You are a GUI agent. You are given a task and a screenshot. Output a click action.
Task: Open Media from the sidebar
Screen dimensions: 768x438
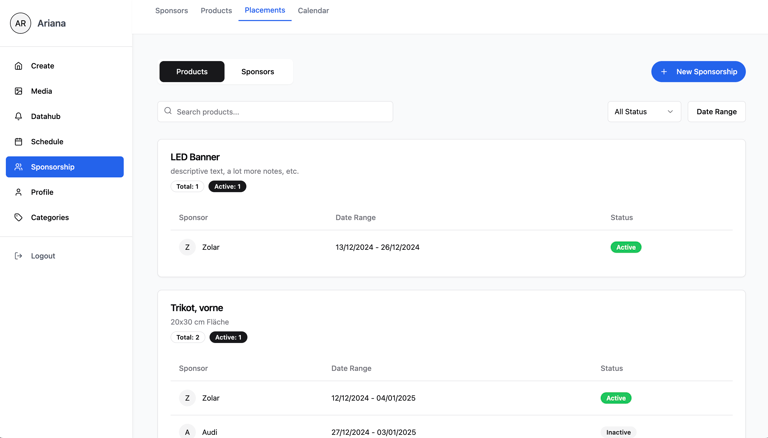click(x=65, y=91)
